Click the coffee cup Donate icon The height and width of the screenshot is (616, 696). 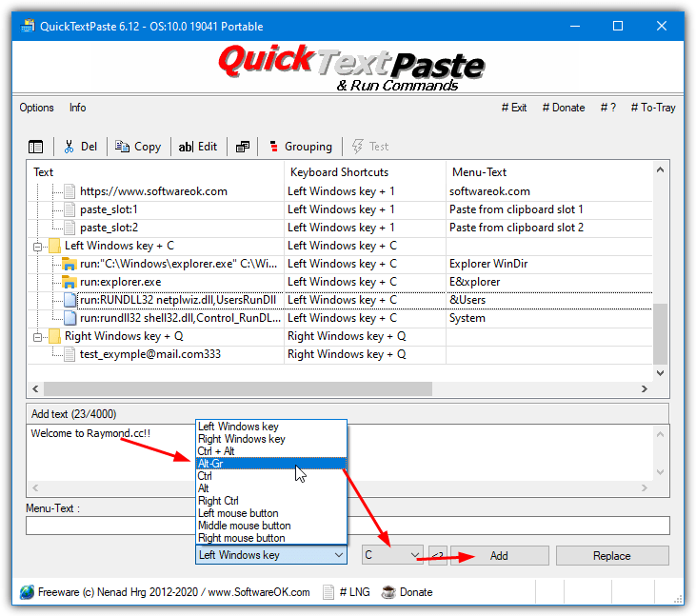point(388,592)
